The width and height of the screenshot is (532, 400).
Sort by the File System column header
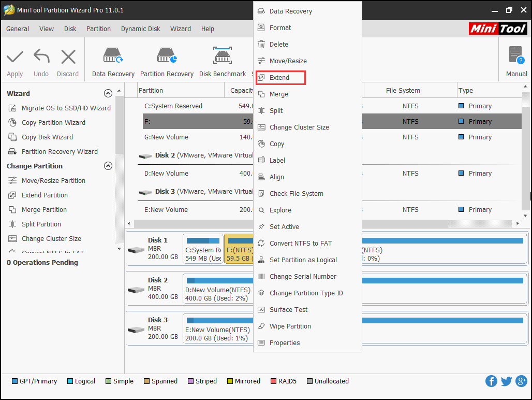403,90
